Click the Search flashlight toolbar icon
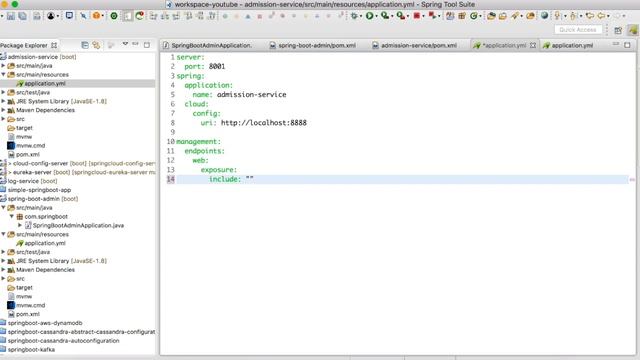The image size is (640, 360). coord(515,16)
